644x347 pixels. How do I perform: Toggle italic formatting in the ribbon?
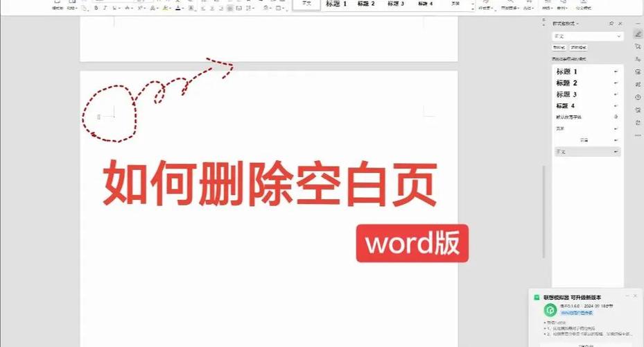click(x=105, y=8)
